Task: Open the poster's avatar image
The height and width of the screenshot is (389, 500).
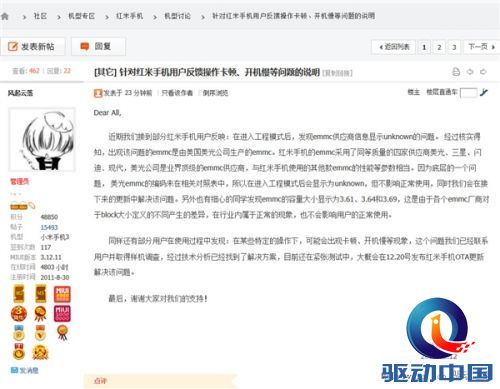Action: pos(42,140)
